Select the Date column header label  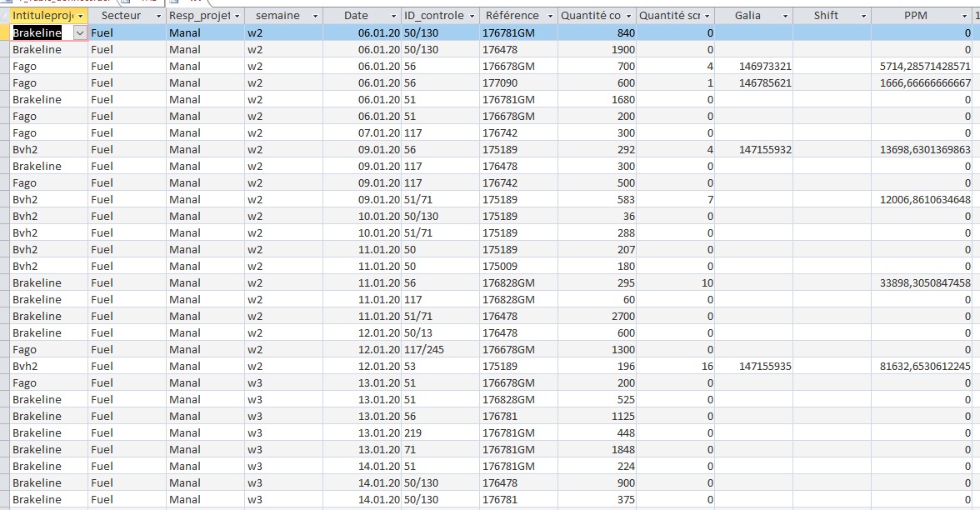tap(356, 16)
